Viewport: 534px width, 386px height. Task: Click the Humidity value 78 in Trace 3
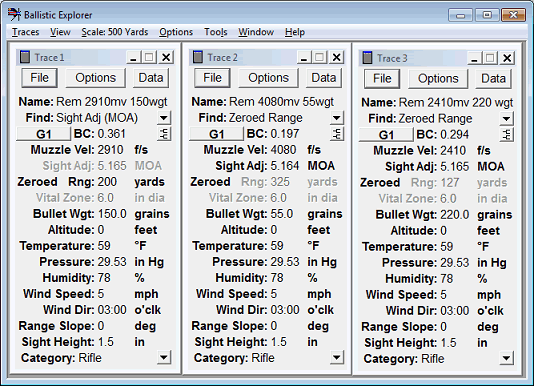[x=447, y=278]
